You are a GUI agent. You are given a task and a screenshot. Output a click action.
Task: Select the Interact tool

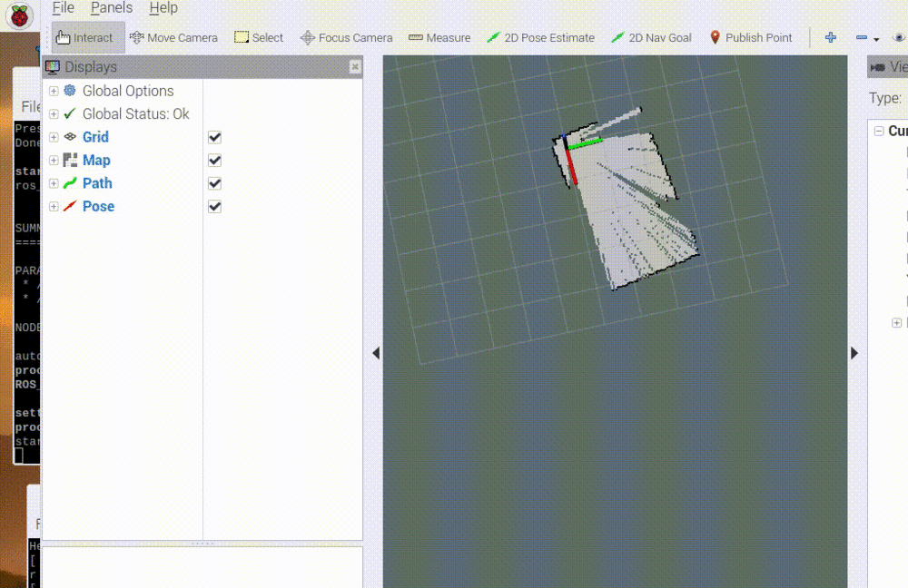[86, 37]
